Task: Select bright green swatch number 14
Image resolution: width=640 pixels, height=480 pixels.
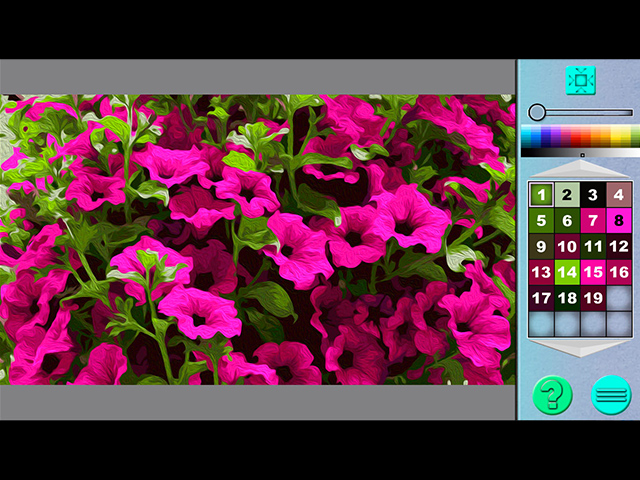Action: pos(567,272)
